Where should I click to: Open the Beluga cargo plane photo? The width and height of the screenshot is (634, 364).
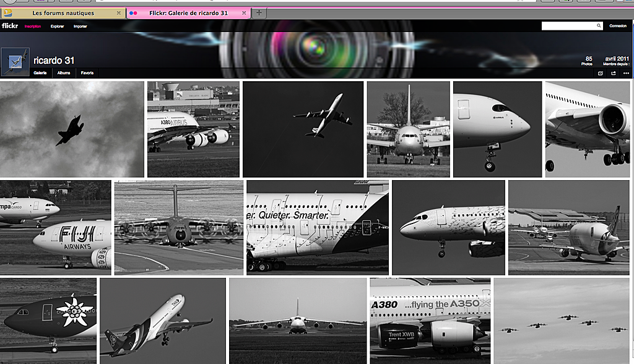[x=569, y=228]
